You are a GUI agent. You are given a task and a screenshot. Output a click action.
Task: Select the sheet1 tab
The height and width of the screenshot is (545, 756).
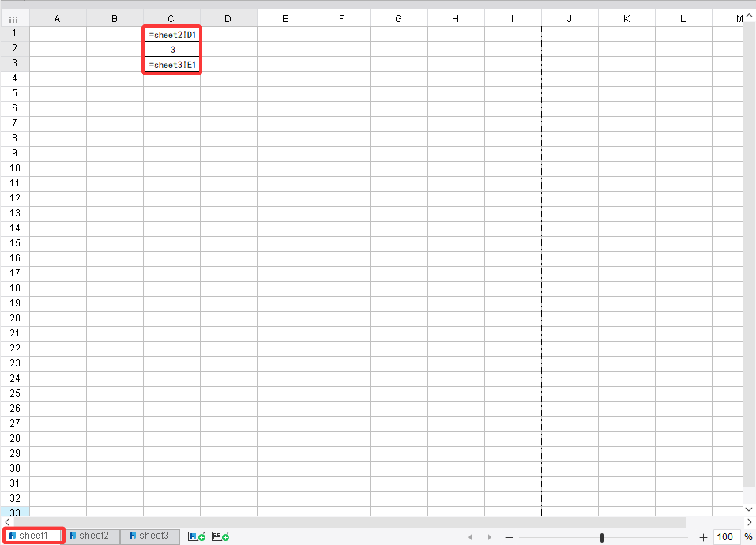(x=33, y=535)
